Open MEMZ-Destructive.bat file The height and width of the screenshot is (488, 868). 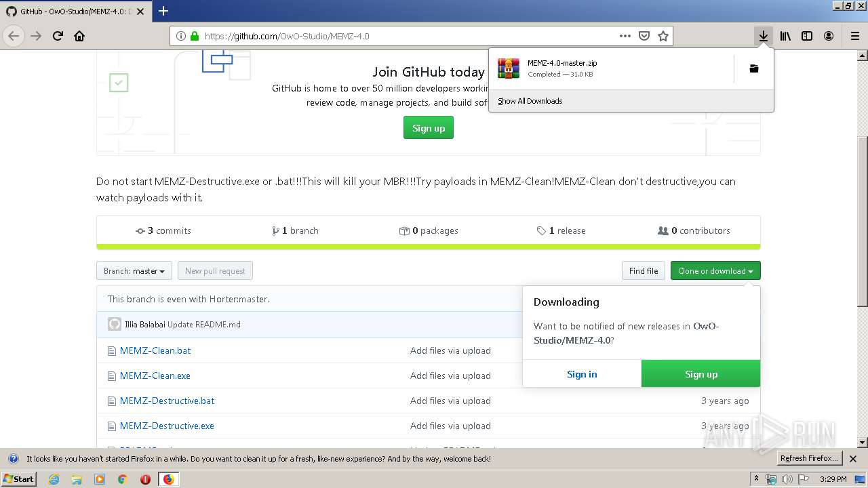point(167,401)
